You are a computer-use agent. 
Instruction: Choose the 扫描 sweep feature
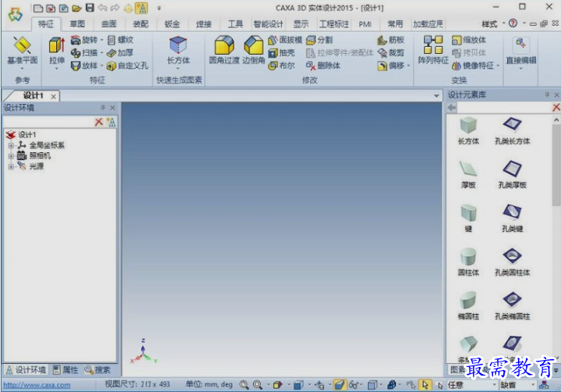[x=84, y=52]
